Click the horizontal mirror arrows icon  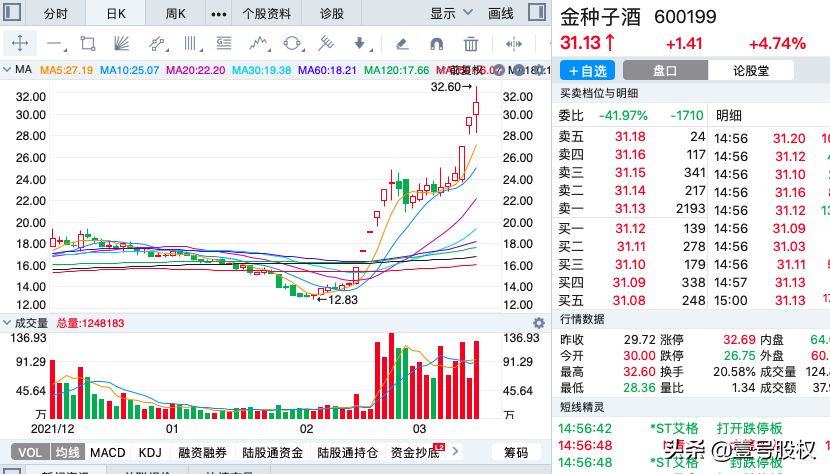[513, 43]
